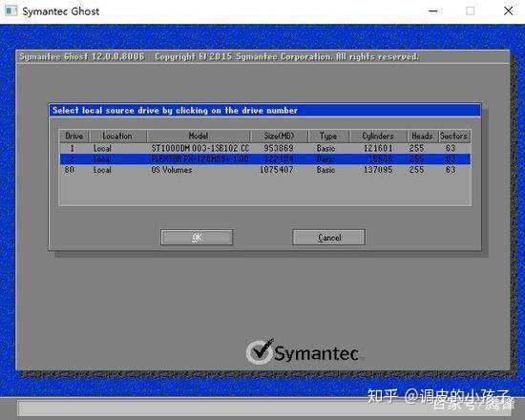
Task: Click the Cancel button
Action: click(x=328, y=238)
